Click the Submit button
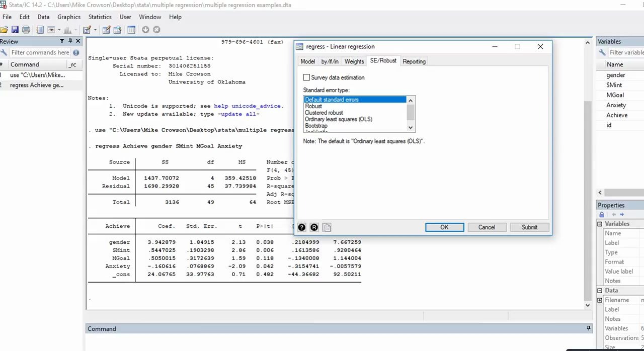This screenshot has height=351, width=644. pos(529,227)
